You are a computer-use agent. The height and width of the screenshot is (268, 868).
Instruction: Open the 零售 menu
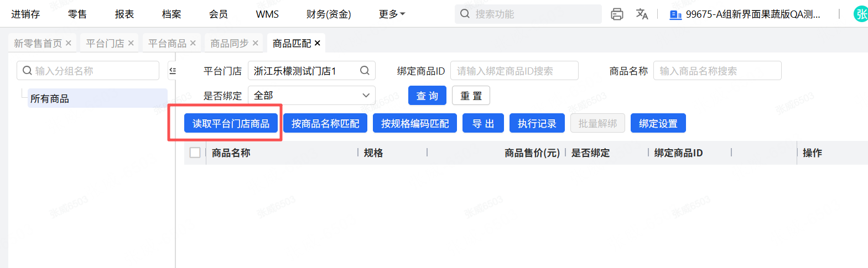tap(77, 14)
